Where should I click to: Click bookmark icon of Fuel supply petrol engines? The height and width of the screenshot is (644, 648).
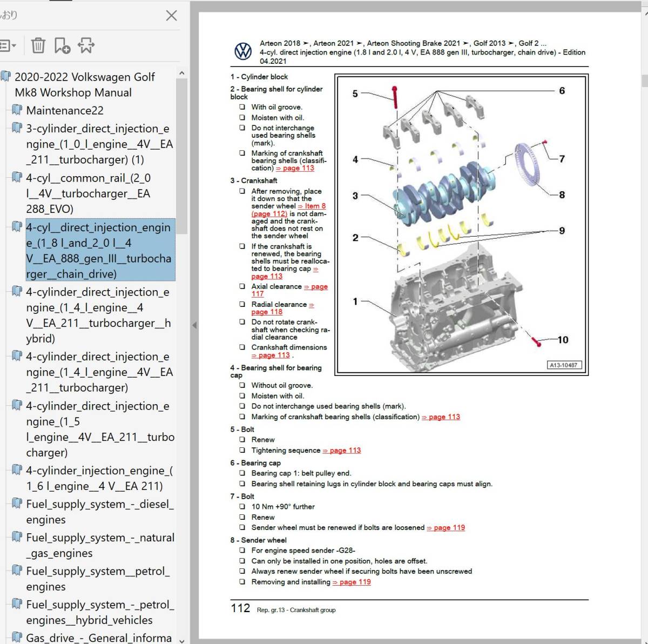(x=17, y=571)
